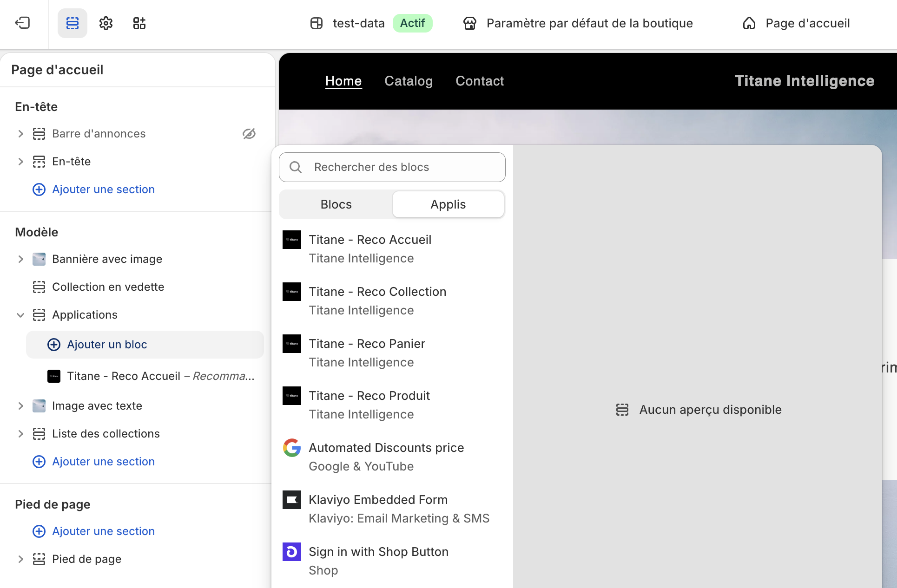Click Contact in the preview navigation
This screenshot has width=897, height=588.
click(480, 81)
